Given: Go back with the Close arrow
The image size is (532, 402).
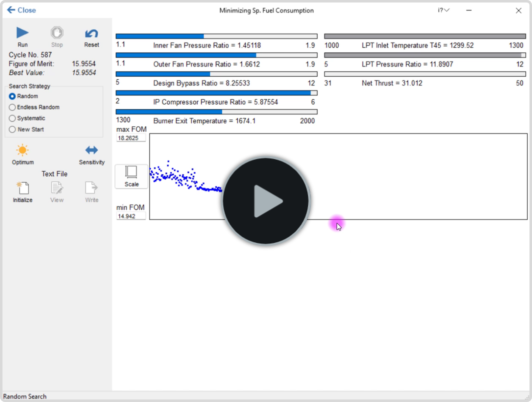Looking at the screenshot, I should click(21, 10).
